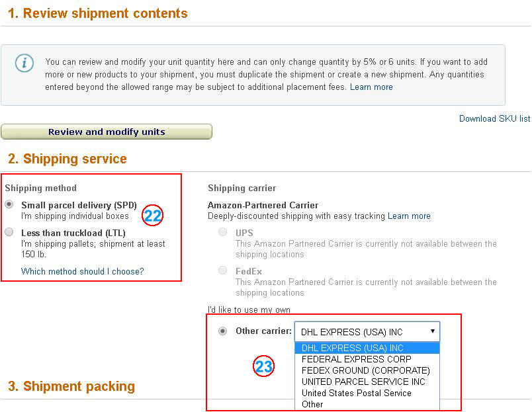Viewport: 532px width, 412px height.
Task: Select Other in carrier list
Action: coord(312,404)
